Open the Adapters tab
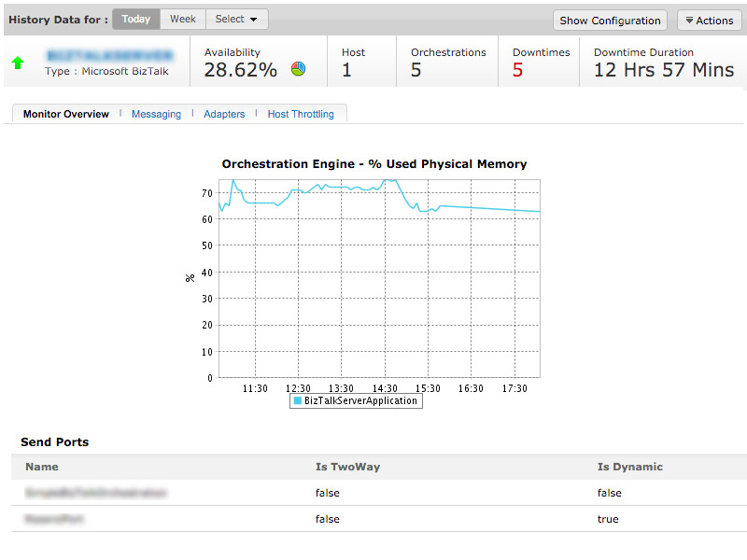Viewport: 747px width, 560px height. (224, 114)
